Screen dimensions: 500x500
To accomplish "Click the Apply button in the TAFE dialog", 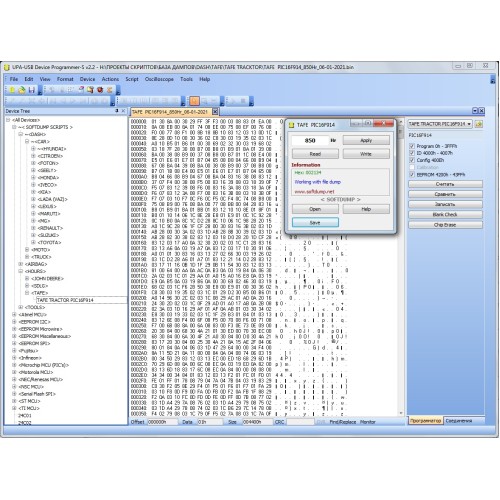I will [x=366, y=140].
